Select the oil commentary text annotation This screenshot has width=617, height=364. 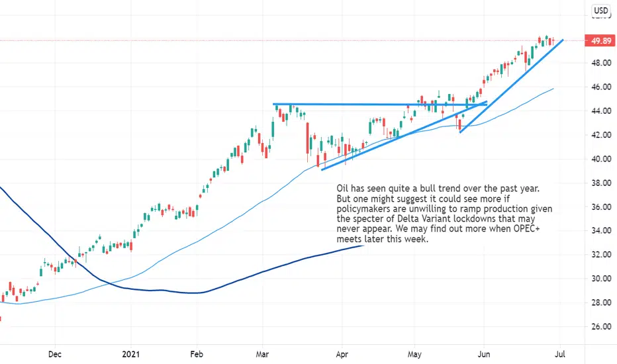click(x=444, y=213)
